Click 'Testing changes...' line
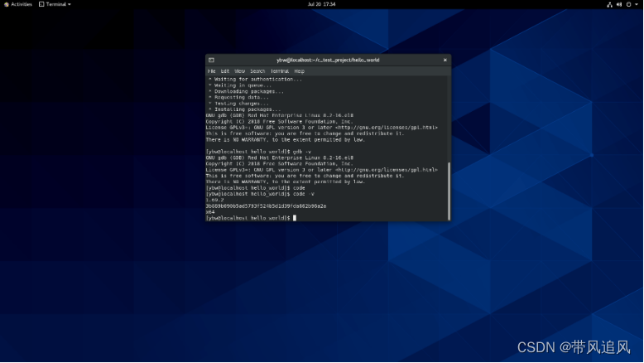644x363 pixels. [x=240, y=104]
